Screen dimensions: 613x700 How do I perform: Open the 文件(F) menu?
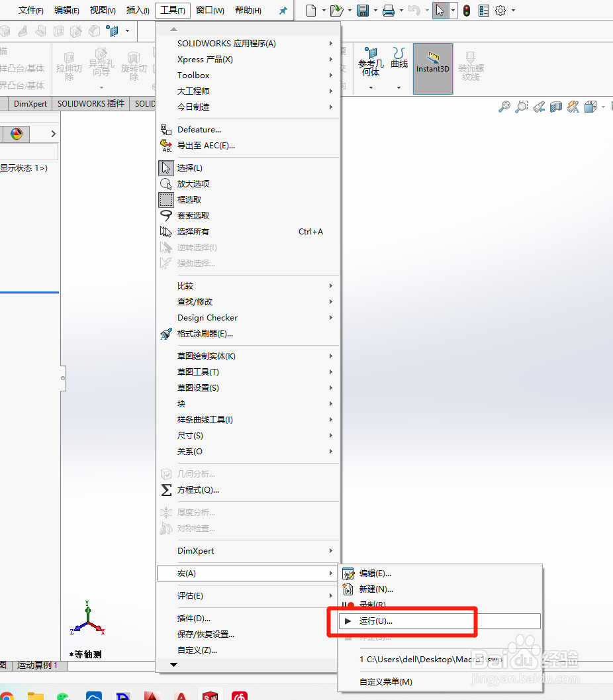point(31,11)
